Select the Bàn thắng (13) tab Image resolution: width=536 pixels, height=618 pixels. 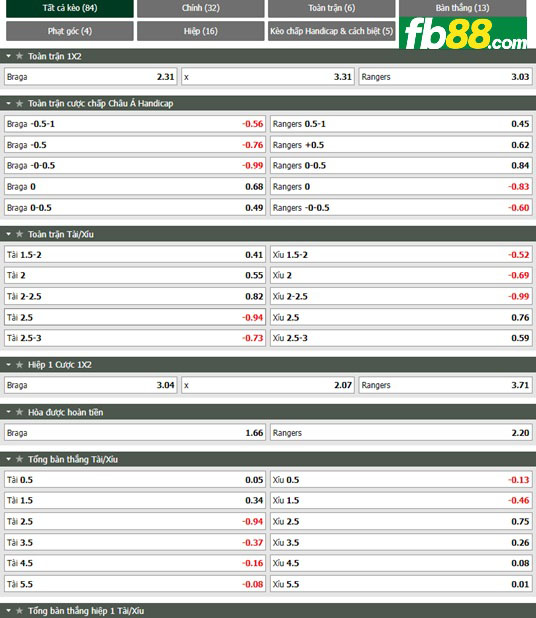pos(463,8)
